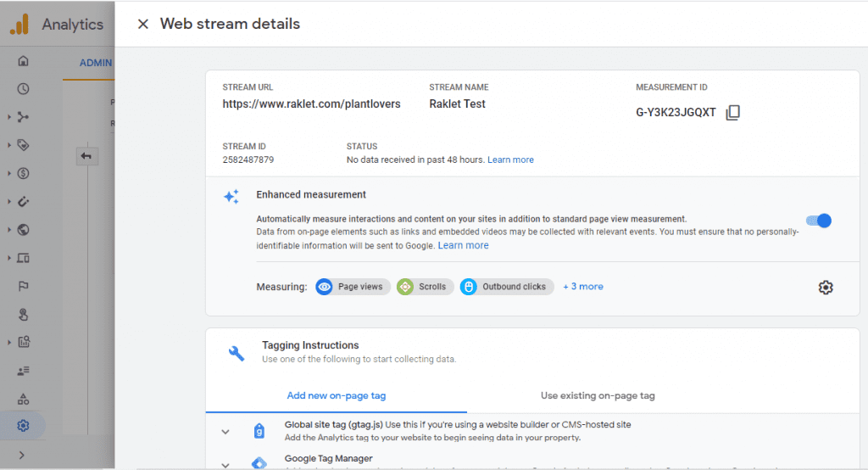Click the Page views chip
868x470 pixels.
pyautogui.click(x=353, y=287)
